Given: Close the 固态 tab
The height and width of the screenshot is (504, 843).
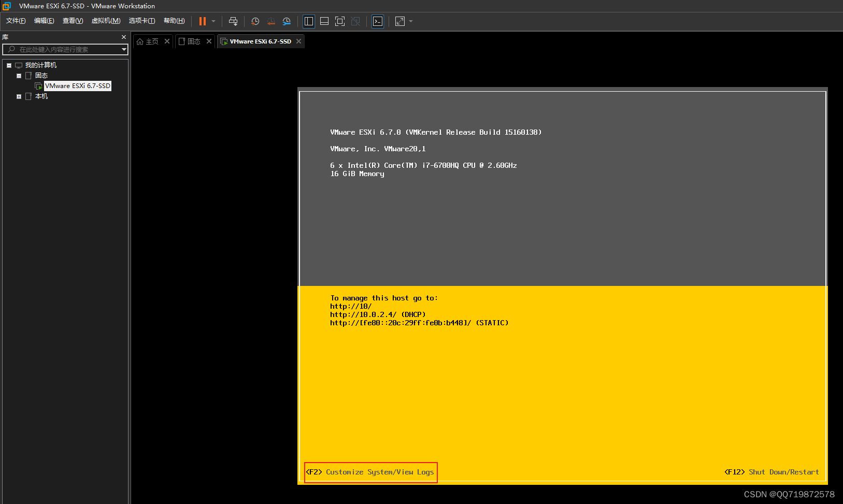Looking at the screenshot, I should (209, 41).
